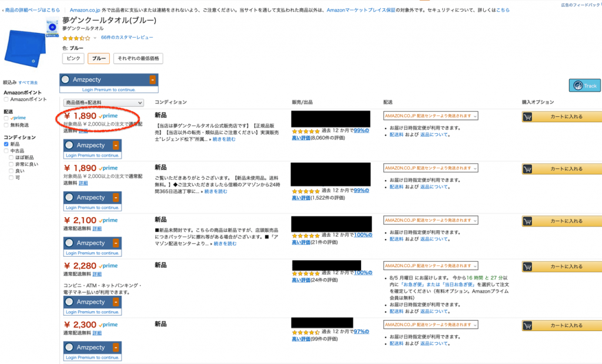Viewport: 602px width, 364px height.
Task: Click 配送料 link in the ¥2,100 offer row
Action: point(397,239)
